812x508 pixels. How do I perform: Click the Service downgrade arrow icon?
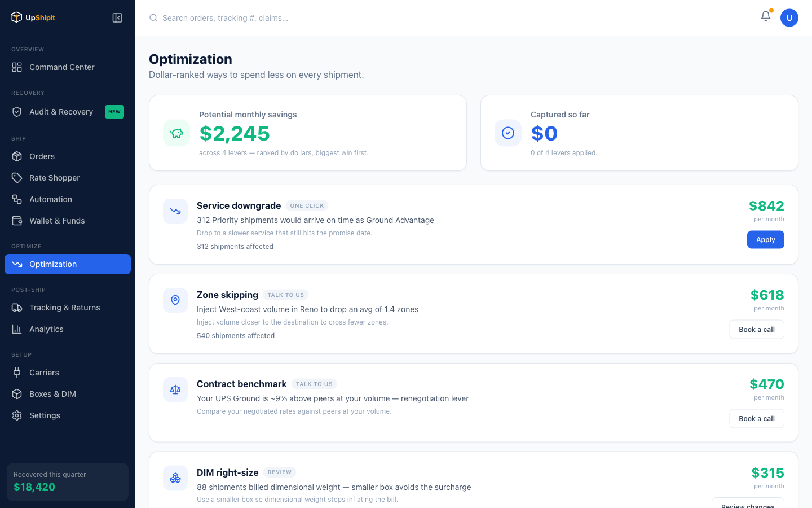click(x=175, y=211)
